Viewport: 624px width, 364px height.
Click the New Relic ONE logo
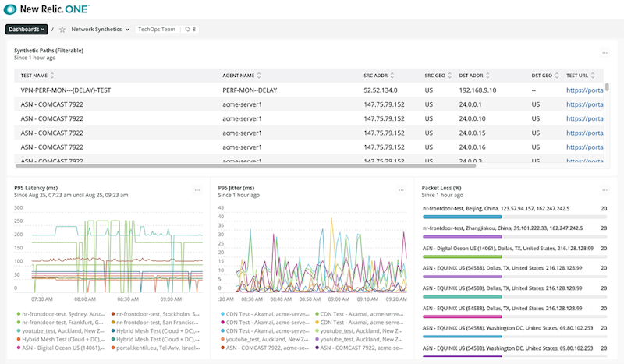[x=48, y=9]
